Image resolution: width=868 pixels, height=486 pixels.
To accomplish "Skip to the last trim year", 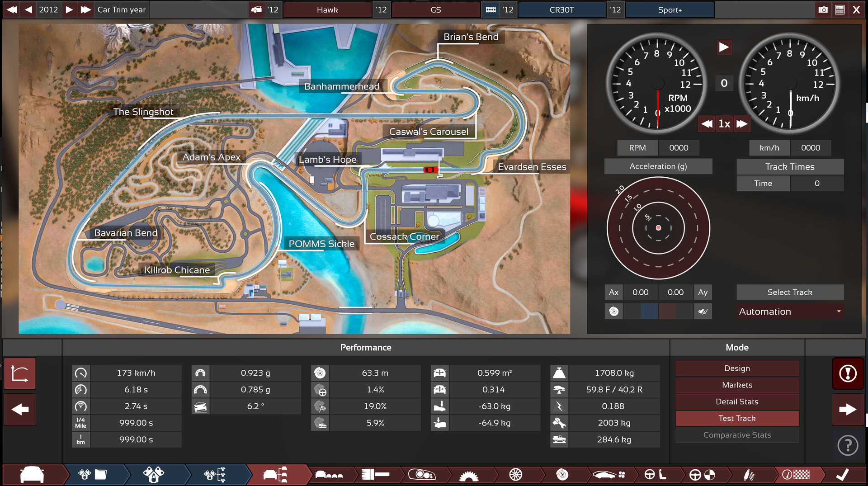I will point(86,9).
